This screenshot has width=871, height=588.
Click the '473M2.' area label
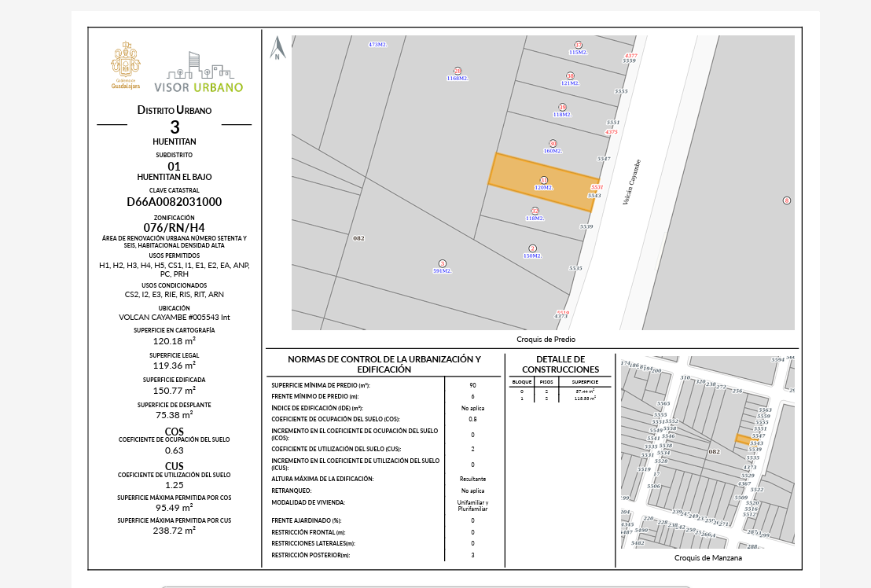pos(378,45)
